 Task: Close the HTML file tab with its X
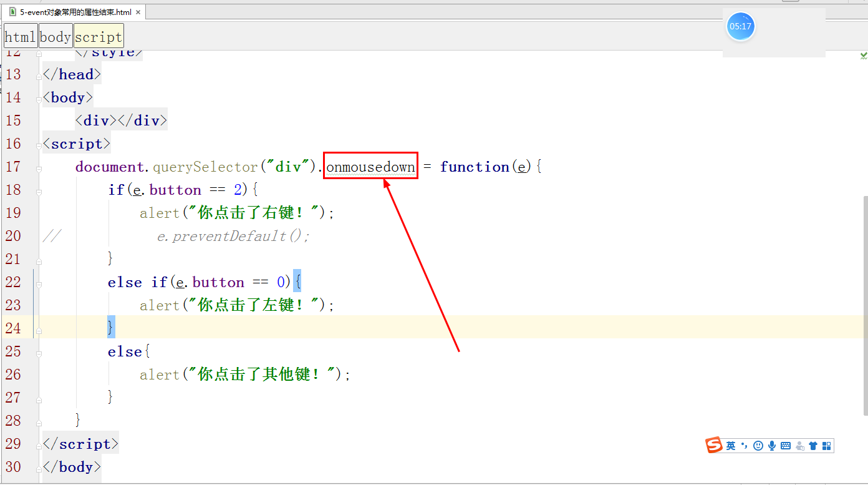coord(138,11)
